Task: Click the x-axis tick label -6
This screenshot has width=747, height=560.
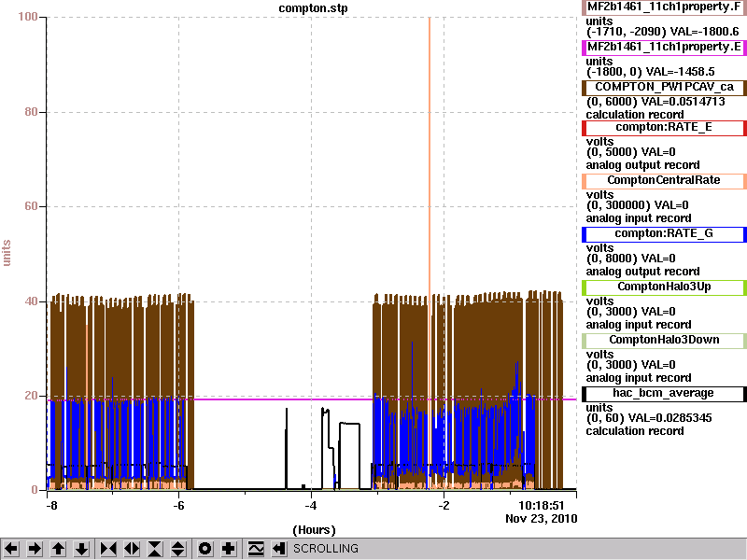Action: pyautogui.click(x=178, y=506)
